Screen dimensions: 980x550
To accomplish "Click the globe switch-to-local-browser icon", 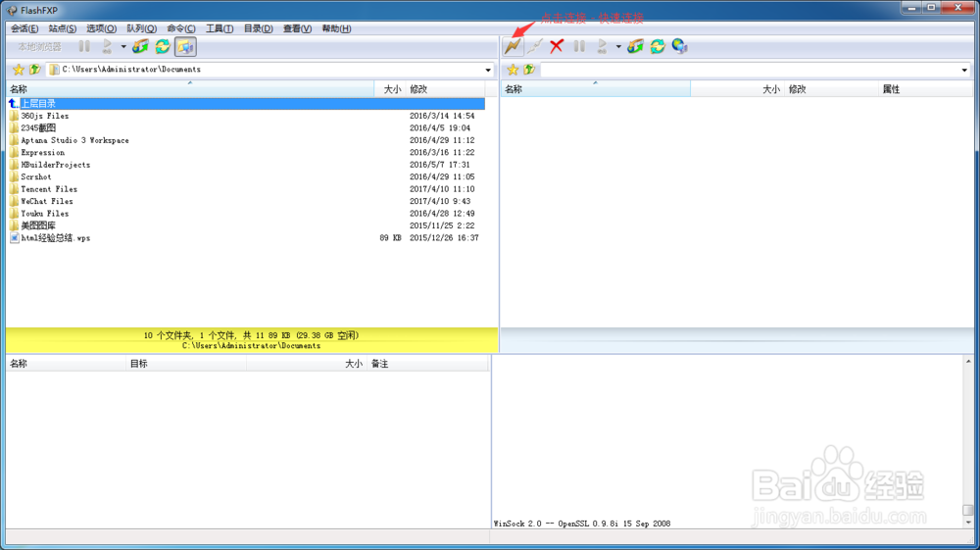I will (x=679, y=46).
